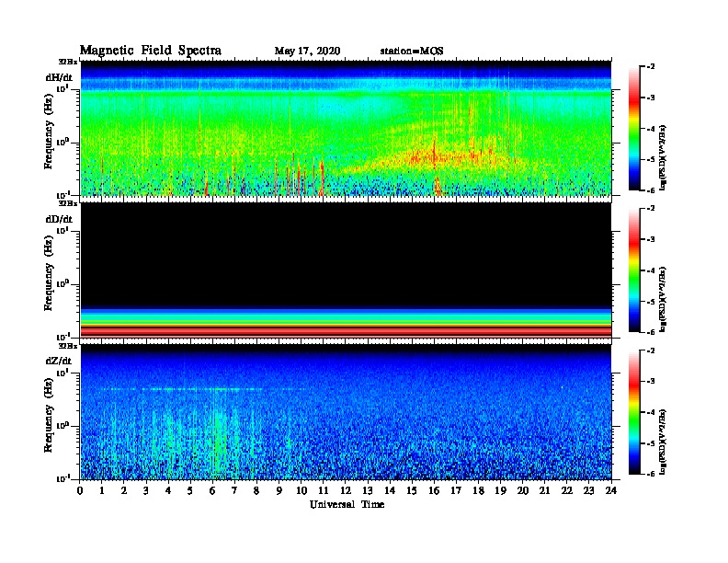Viewport: 728px width, 563px height.
Task: Click the "dZ/dt" panel label
Action: point(59,361)
